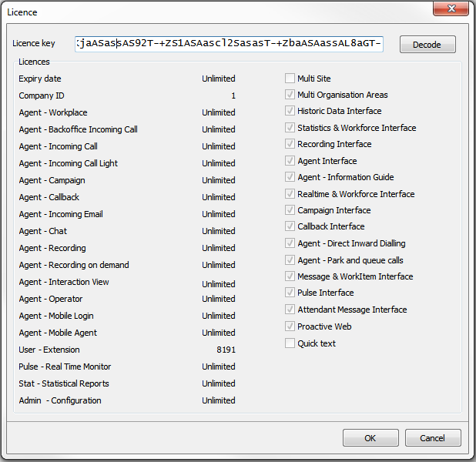Enable the Multi Site checkbox
This screenshot has height=462, width=476.
[290, 79]
